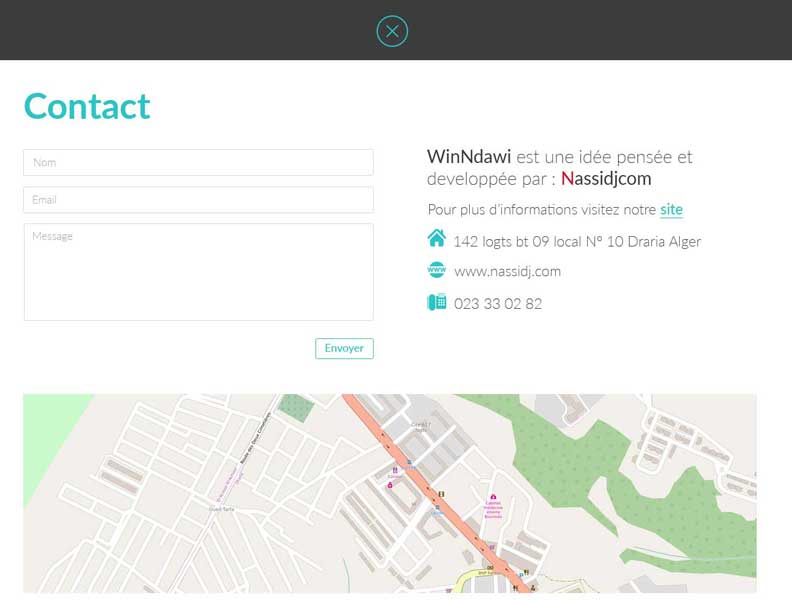Click the map of Draria area

pos(390,493)
